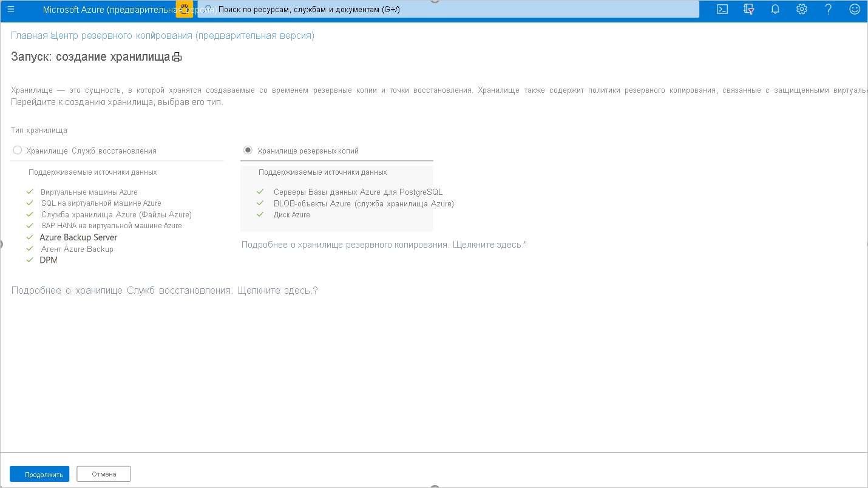The width and height of the screenshot is (868, 488).
Task: Click text Диск Azure
Action: pyautogui.click(x=292, y=214)
